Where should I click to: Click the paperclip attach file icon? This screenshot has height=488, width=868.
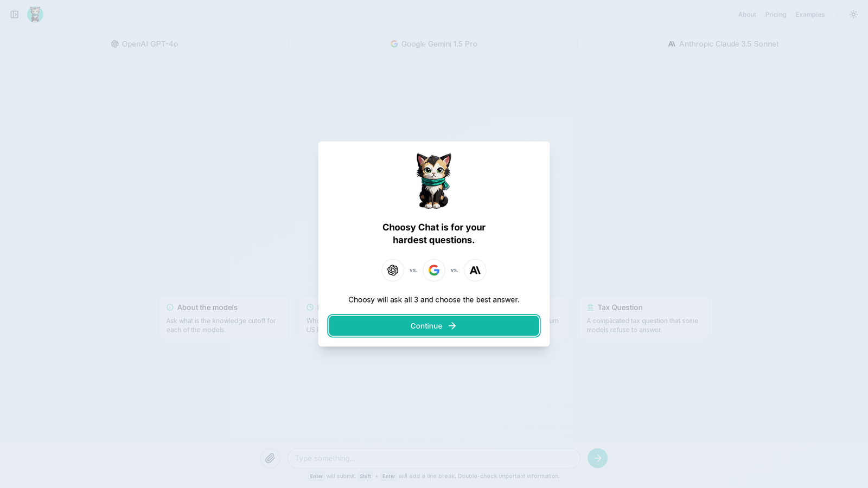pyautogui.click(x=270, y=458)
